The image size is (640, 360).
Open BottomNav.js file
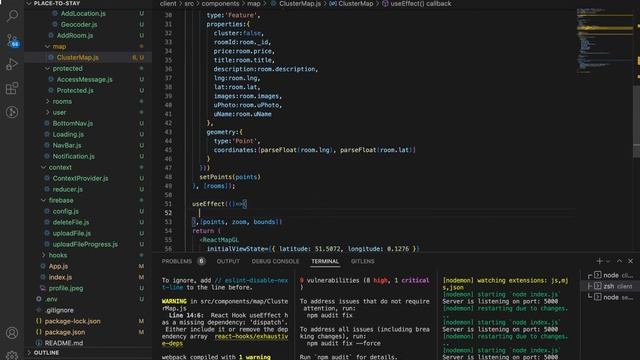73,123
